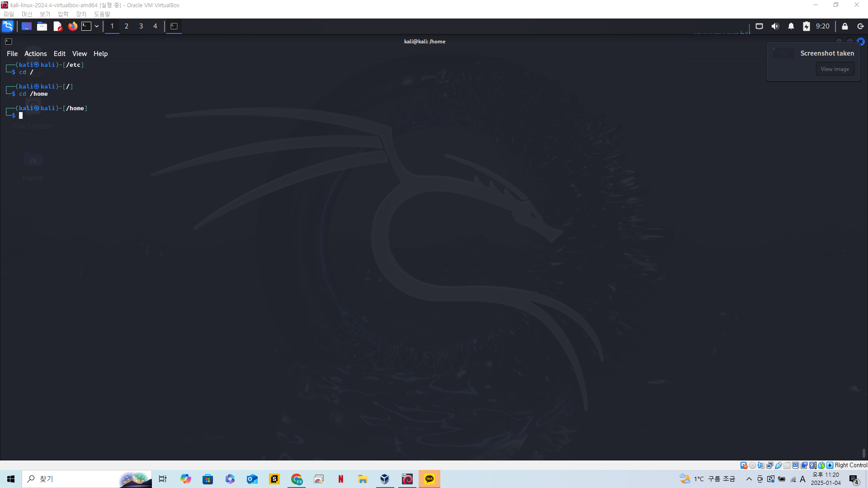
Task: Click the volume speaker icon
Action: 775,26
